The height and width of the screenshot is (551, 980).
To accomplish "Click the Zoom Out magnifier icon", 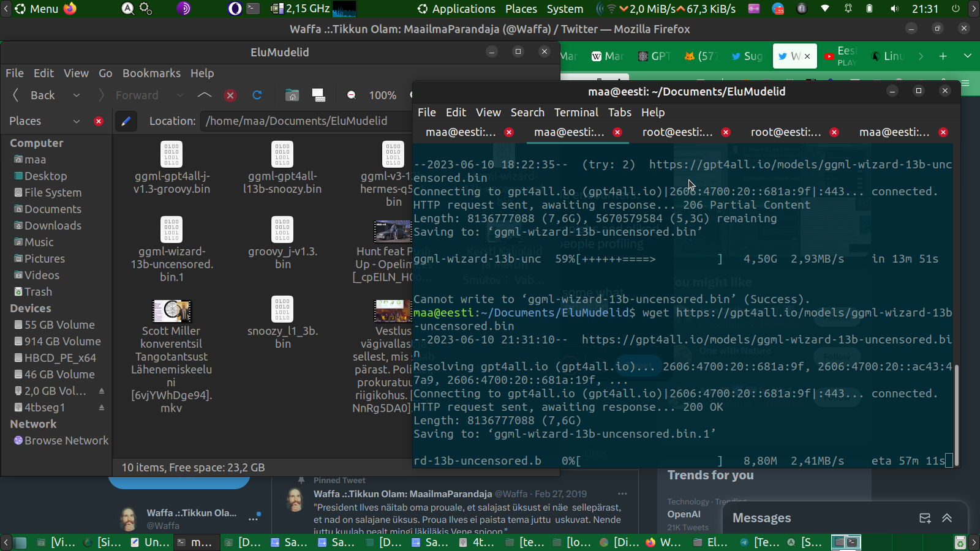I will [352, 95].
